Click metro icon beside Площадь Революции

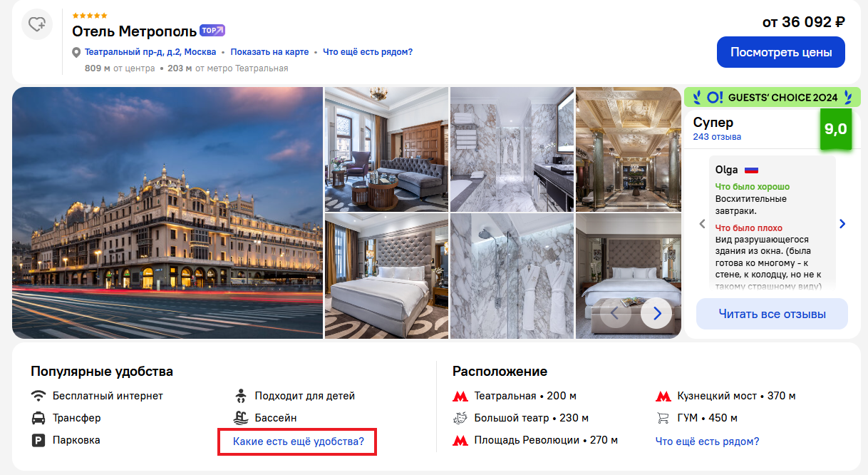coord(460,441)
